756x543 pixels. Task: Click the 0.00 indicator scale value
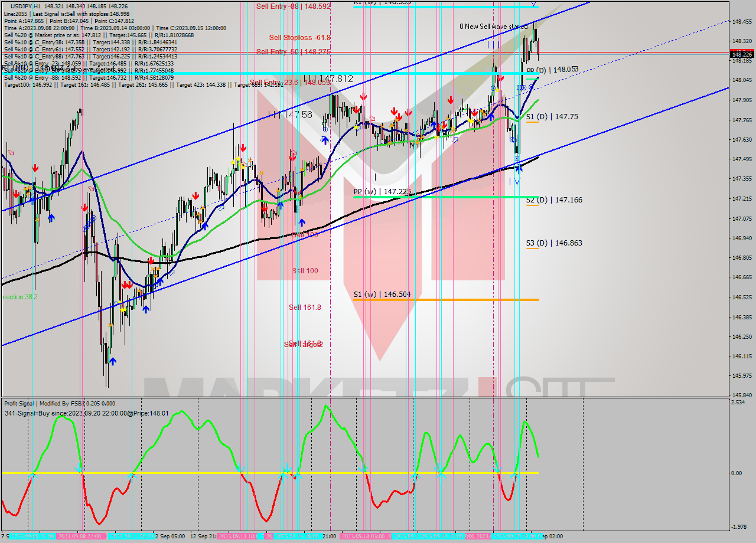tap(737, 473)
